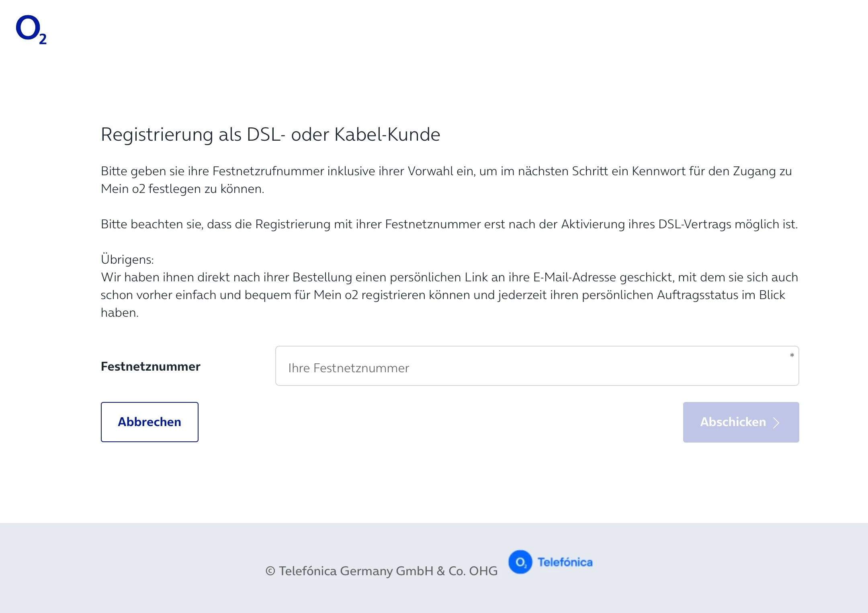Click the copyright symbol in the footer
Viewport: 868px width, 613px height.
(x=270, y=571)
